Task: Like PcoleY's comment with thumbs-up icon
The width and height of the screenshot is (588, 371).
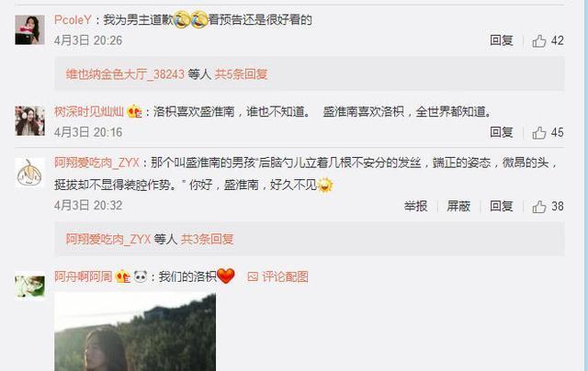Action: point(539,40)
